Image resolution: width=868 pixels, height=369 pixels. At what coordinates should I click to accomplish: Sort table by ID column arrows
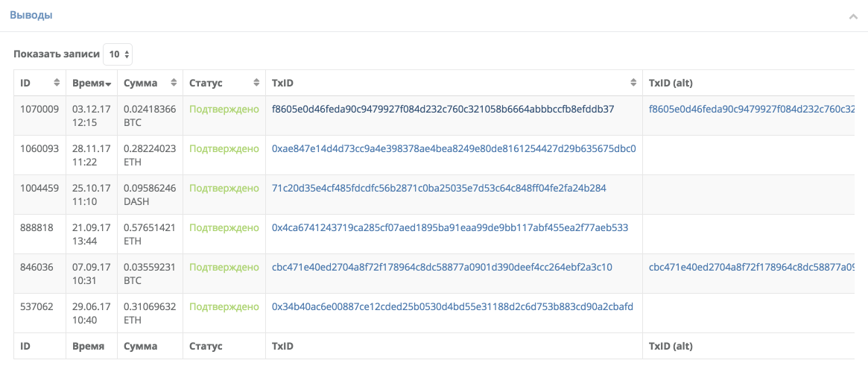tap(57, 83)
